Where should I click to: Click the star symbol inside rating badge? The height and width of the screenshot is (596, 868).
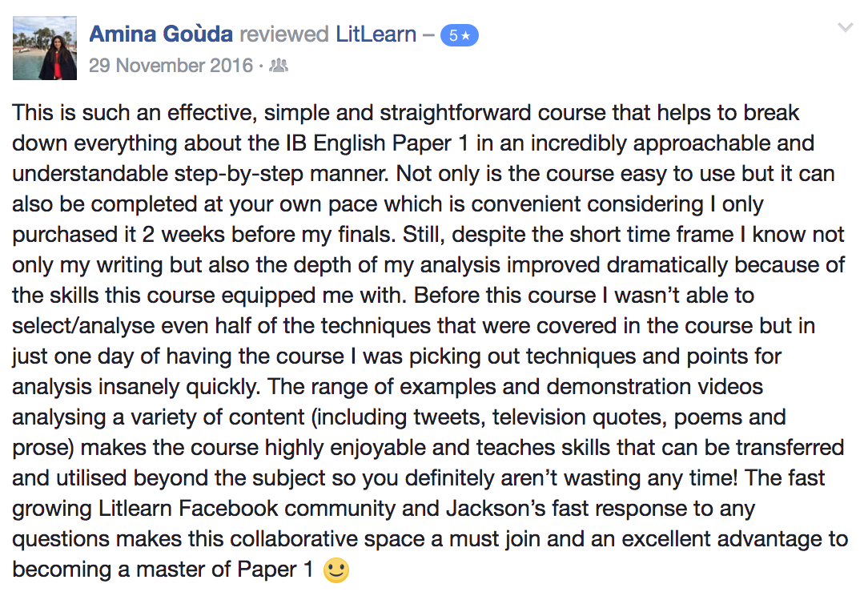point(465,36)
